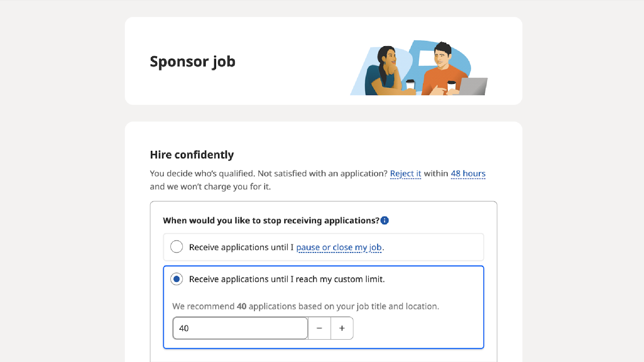Click the 'You decide who's qualified' sentence
Screen dimensions: 644x362
pos(203,174)
